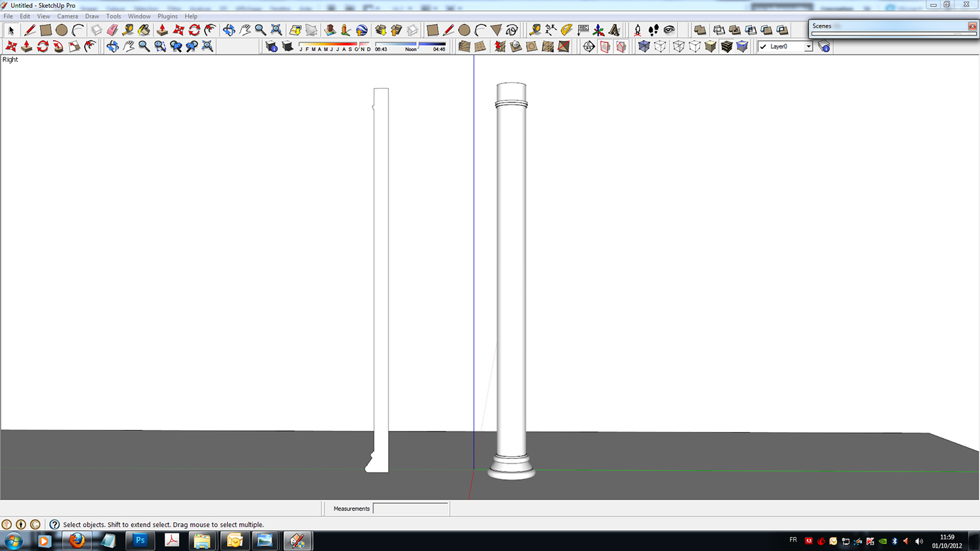Activate the Freehand drawing tool
Image resolution: width=980 pixels, height=551 pixels.
tap(512, 30)
